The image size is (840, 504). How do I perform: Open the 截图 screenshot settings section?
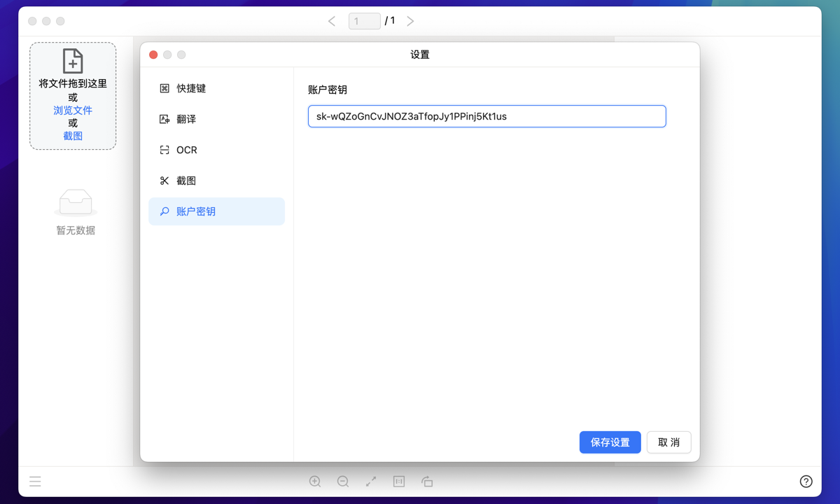tap(185, 181)
